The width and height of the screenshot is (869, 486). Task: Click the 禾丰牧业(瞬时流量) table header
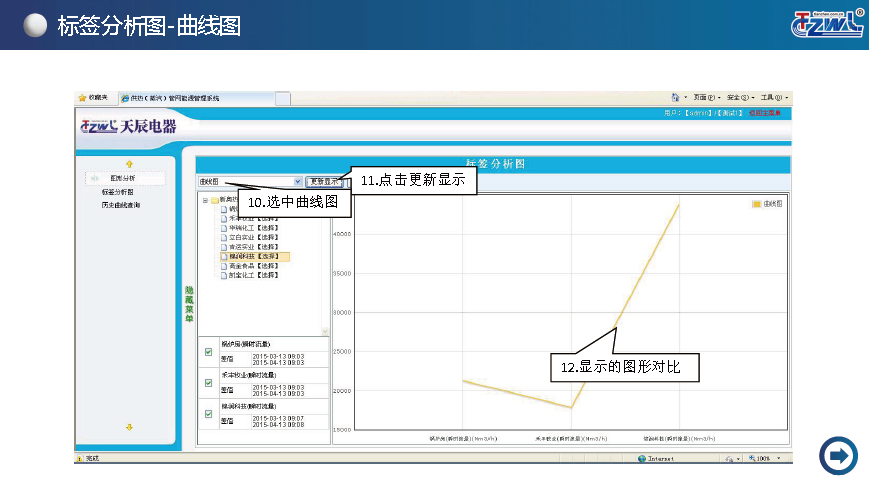tap(249, 375)
